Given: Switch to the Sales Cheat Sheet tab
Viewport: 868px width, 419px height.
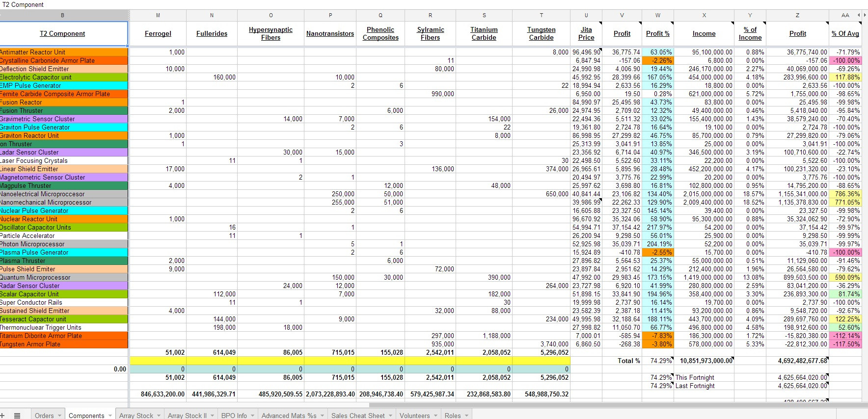Looking at the screenshot, I should click(x=358, y=416).
